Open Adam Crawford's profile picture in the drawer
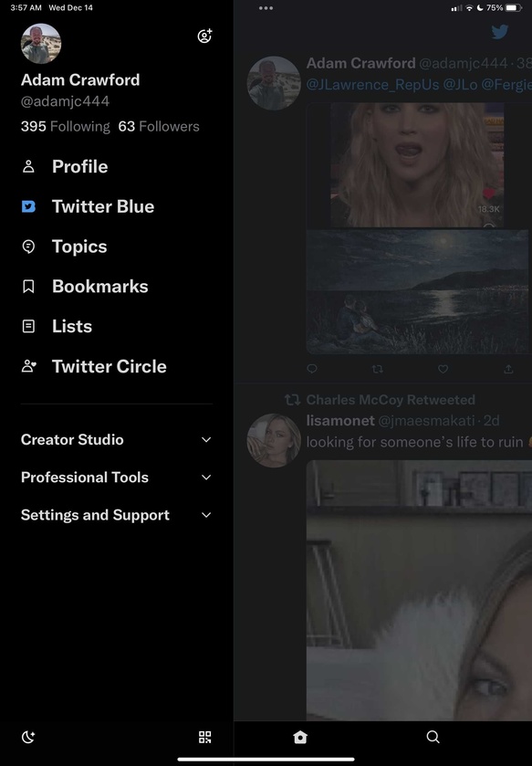The height and width of the screenshot is (766, 532). point(41,44)
